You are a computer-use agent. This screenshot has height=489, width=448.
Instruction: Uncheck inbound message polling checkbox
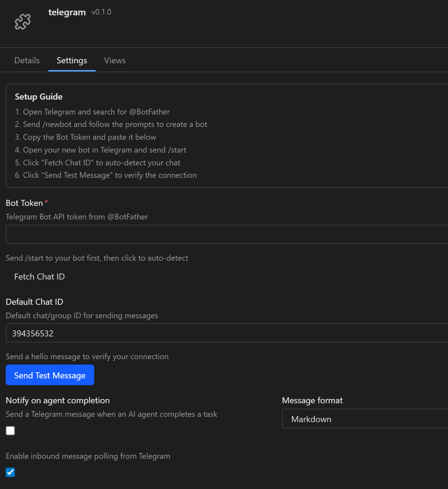(x=10, y=472)
